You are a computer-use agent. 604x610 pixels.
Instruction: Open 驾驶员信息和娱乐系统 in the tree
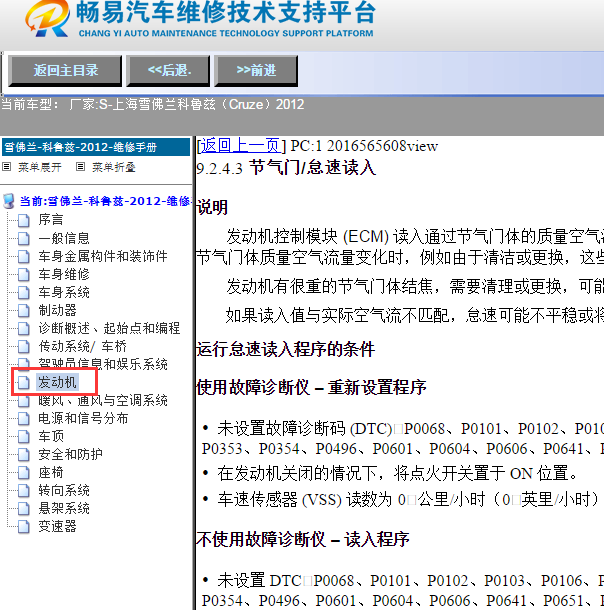[x=103, y=364]
